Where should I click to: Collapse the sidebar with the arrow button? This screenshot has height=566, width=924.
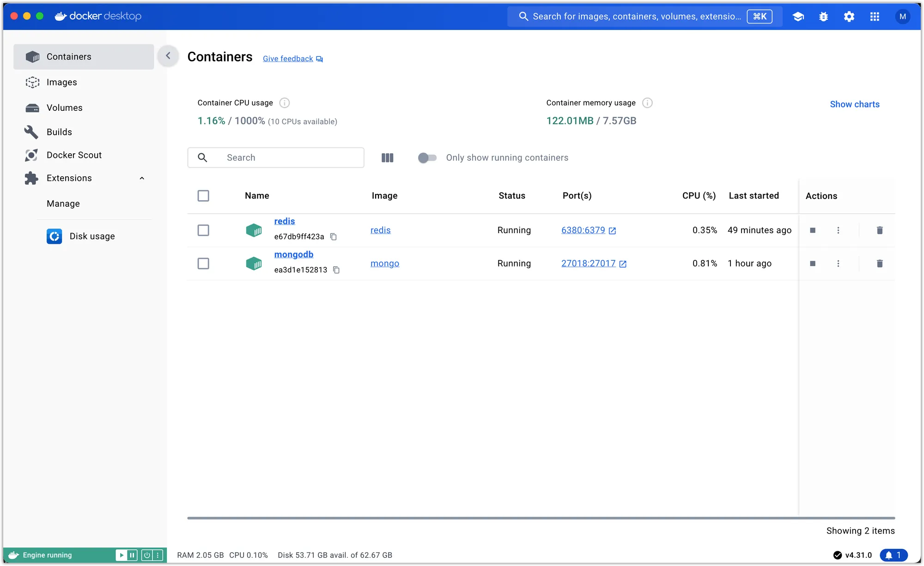pos(168,56)
